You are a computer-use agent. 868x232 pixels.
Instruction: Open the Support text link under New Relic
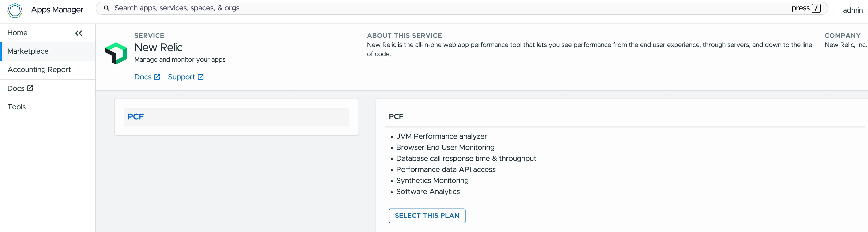[181, 77]
